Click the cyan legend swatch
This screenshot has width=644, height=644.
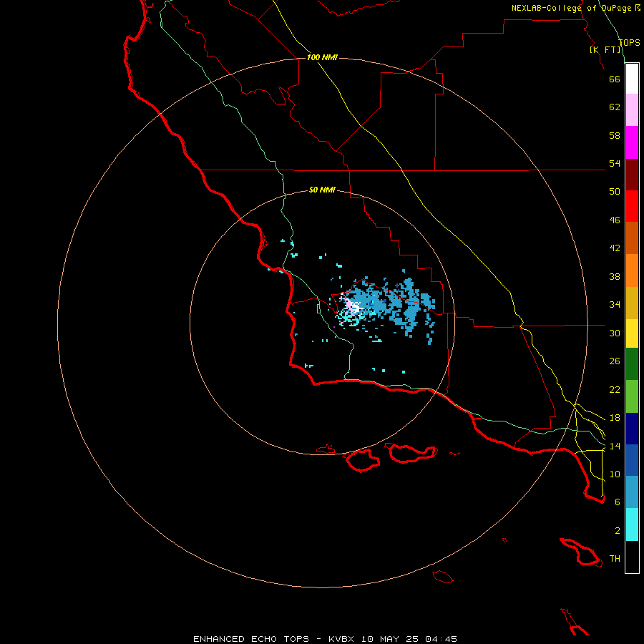(x=632, y=525)
